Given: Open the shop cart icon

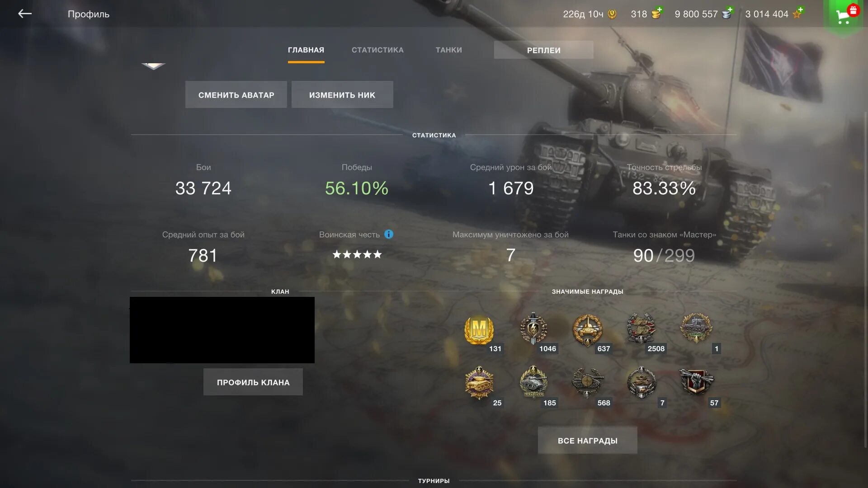Looking at the screenshot, I should [x=844, y=15].
